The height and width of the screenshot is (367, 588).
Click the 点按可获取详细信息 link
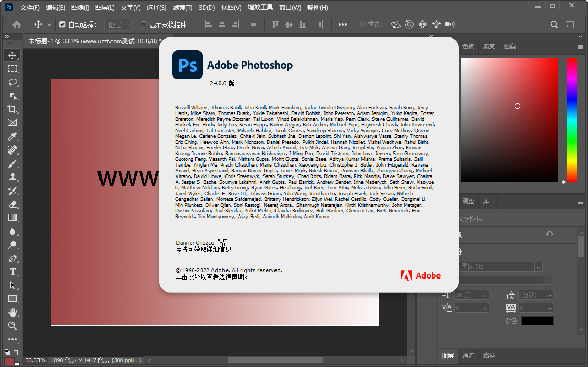tap(203, 249)
